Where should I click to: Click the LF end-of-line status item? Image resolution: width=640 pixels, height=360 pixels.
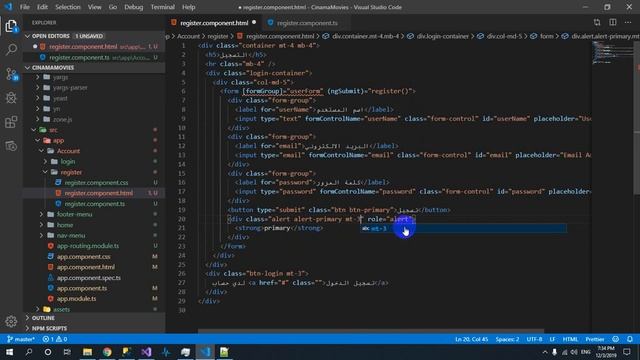tap(552, 339)
